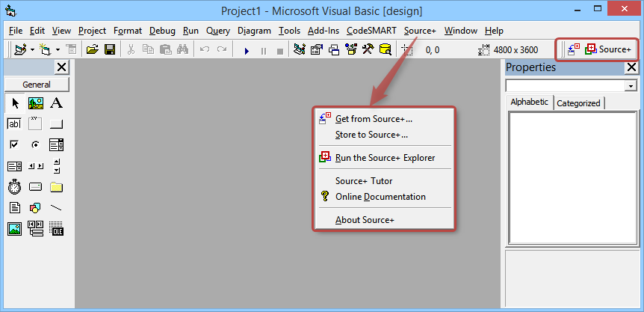Viewport: 644px width, 312px height.
Task: Click the Paste toolbar icon
Action: coord(165,49)
